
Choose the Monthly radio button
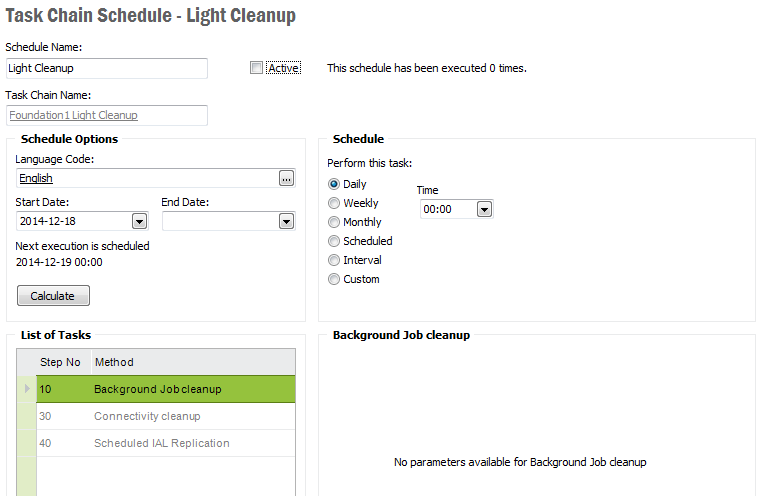tap(334, 222)
